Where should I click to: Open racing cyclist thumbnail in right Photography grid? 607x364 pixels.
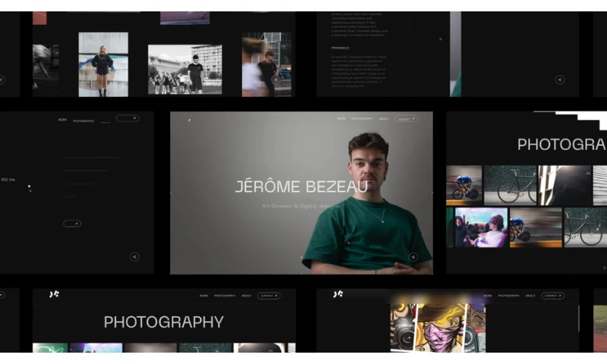click(x=464, y=185)
